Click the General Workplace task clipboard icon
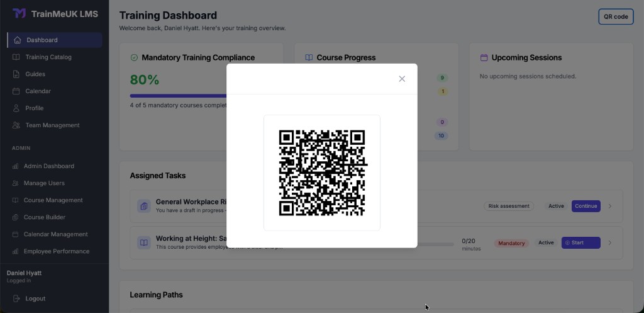The height and width of the screenshot is (313, 644). pos(144,206)
